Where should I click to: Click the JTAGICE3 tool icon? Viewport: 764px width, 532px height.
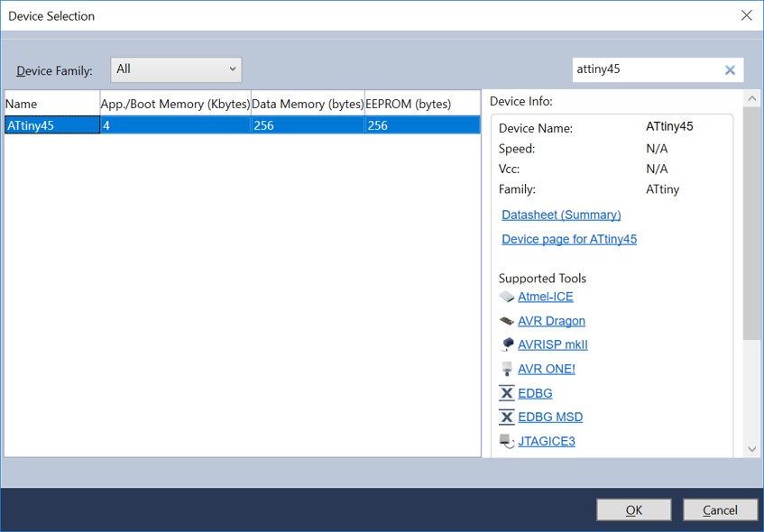[507, 441]
